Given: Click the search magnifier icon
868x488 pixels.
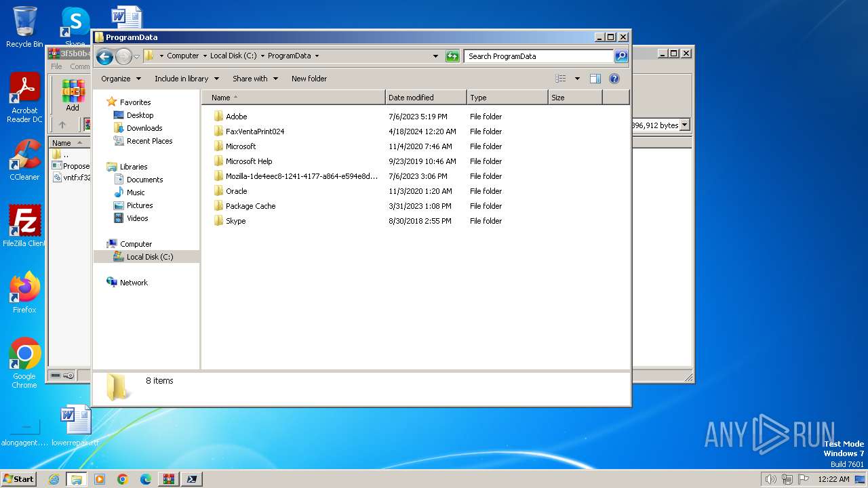Looking at the screenshot, I should pos(621,56).
